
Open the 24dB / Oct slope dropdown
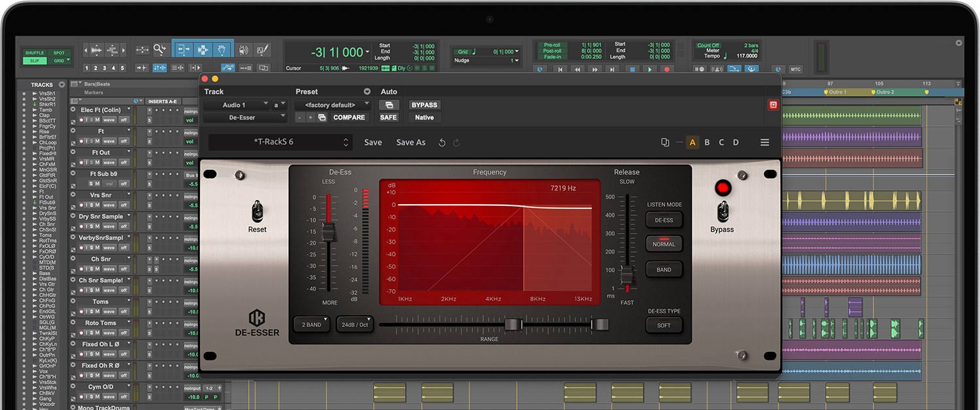point(355,324)
